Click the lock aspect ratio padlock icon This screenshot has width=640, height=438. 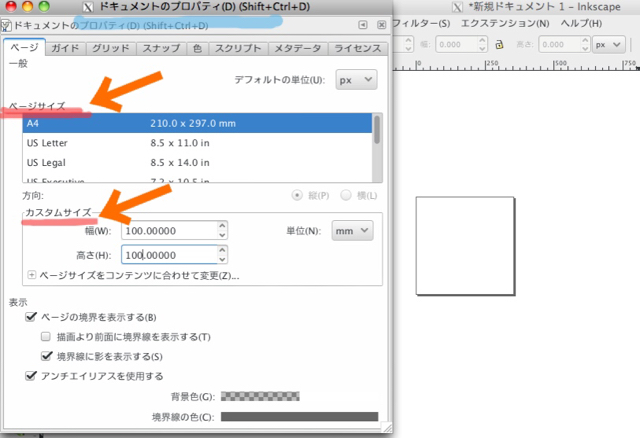coord(498,45)
